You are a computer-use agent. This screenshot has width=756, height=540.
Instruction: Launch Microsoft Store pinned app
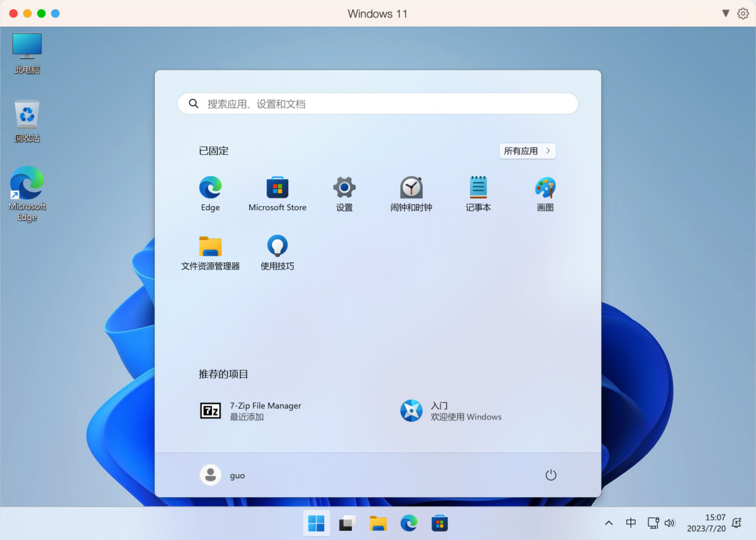(x=277, y=194)
